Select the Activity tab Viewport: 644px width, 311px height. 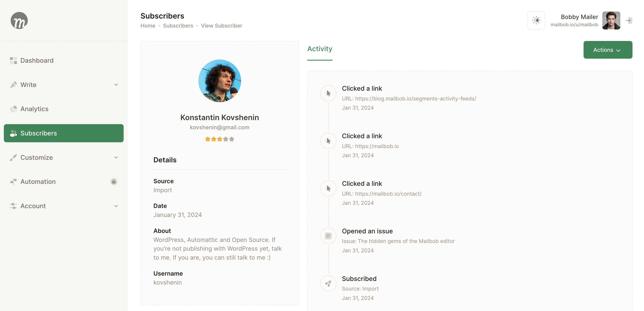[x=319, y=49]
